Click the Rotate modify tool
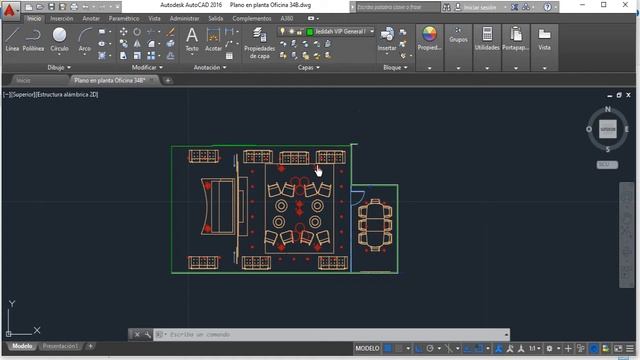The height and width of the screenshot is (360, 640). (137, 31)
